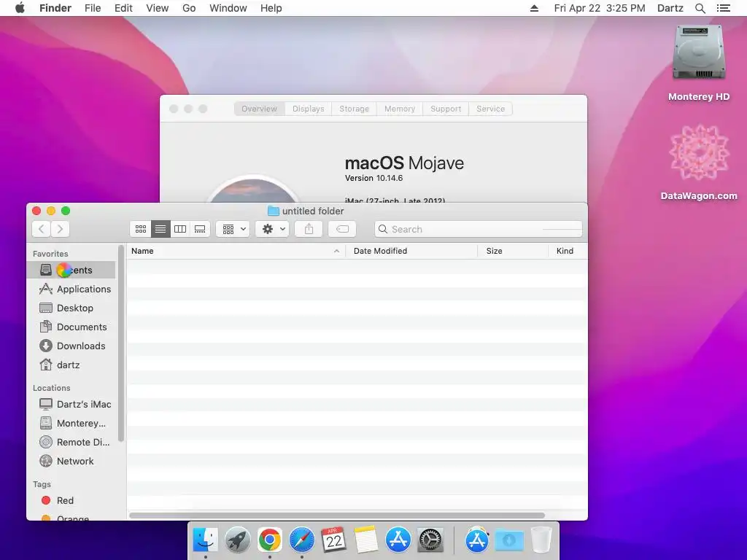The image size is (747, 560).
Task: Switch to Storage tab in About This Mac
Action: point(354,109)
